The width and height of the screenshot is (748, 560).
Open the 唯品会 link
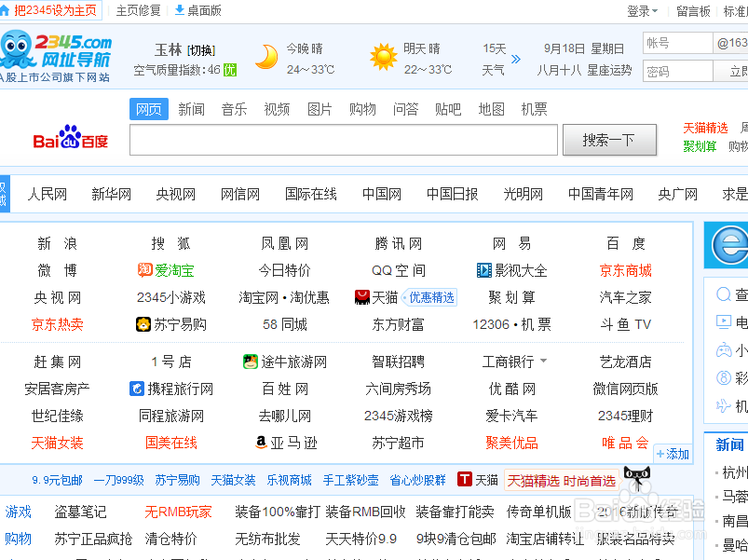tap(625, 443)
